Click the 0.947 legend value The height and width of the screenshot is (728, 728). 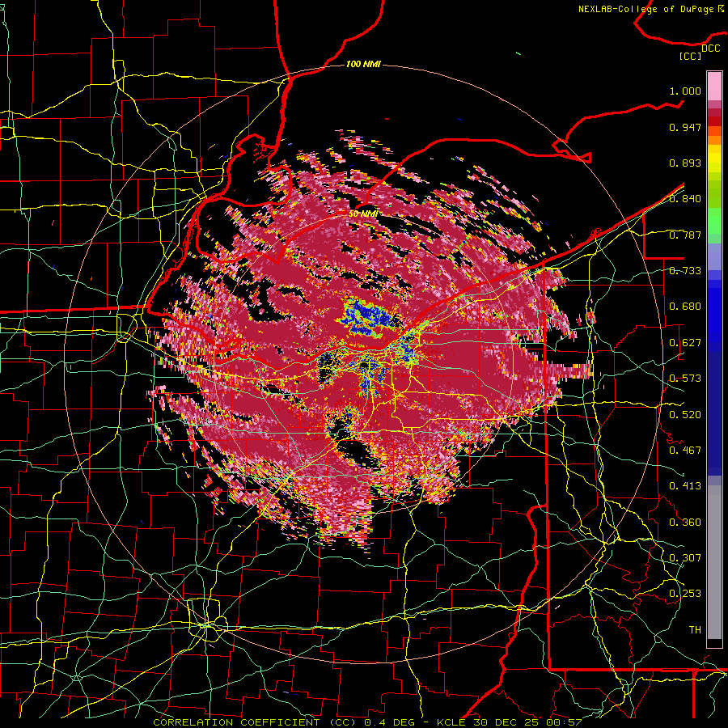685,127
